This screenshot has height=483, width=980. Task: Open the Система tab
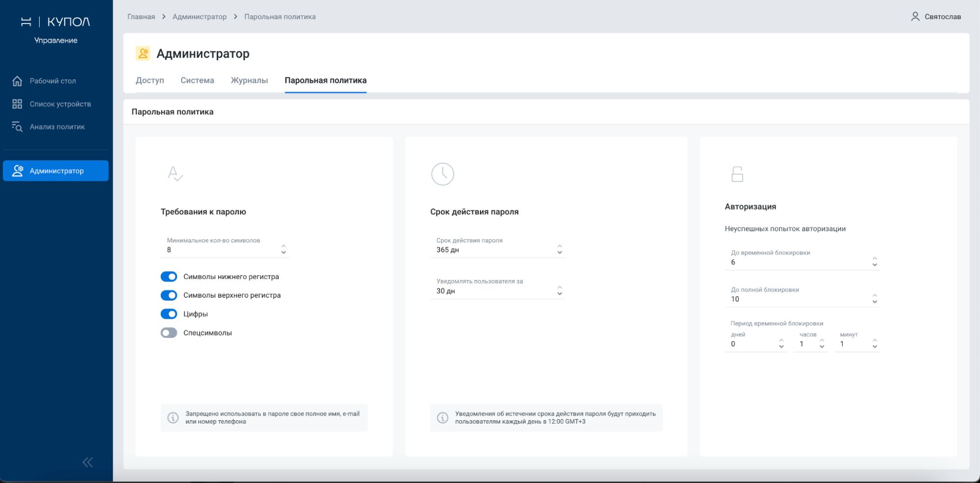pos(197,80)
